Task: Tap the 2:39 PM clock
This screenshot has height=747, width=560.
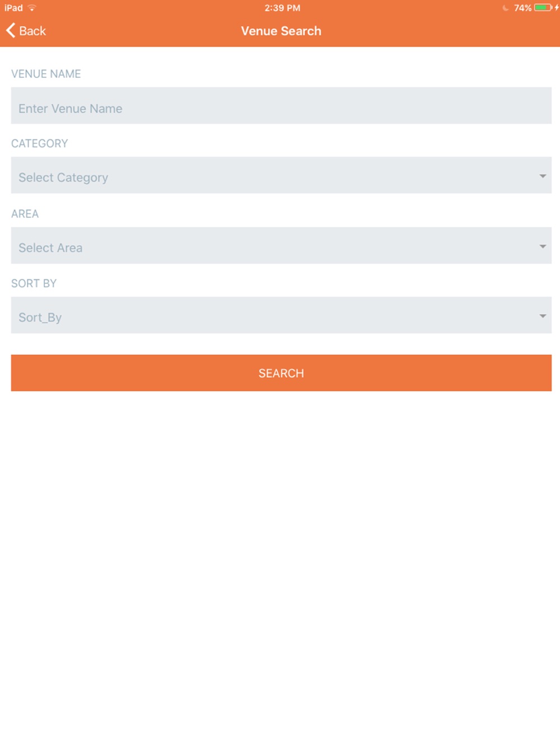Action: tap(282, 8)
